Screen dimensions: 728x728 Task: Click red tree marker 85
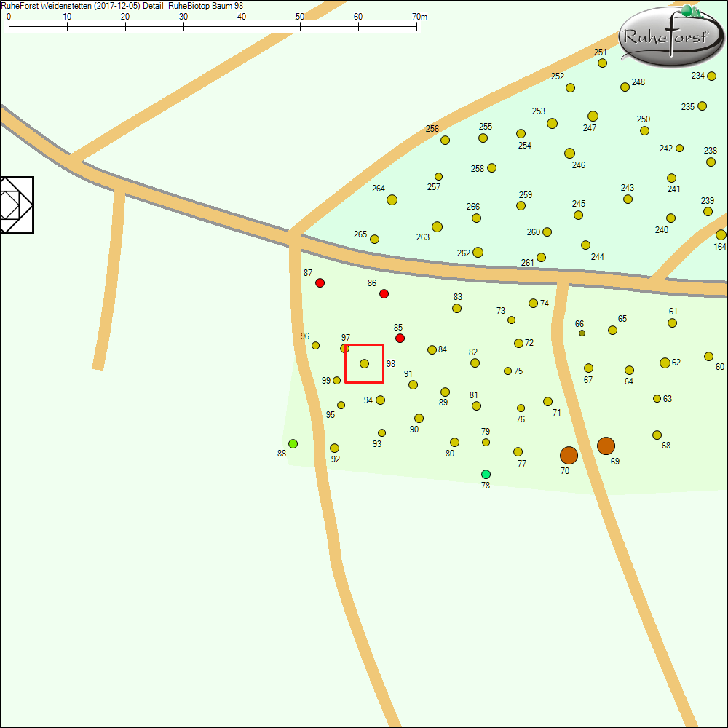tap(400, 339)
